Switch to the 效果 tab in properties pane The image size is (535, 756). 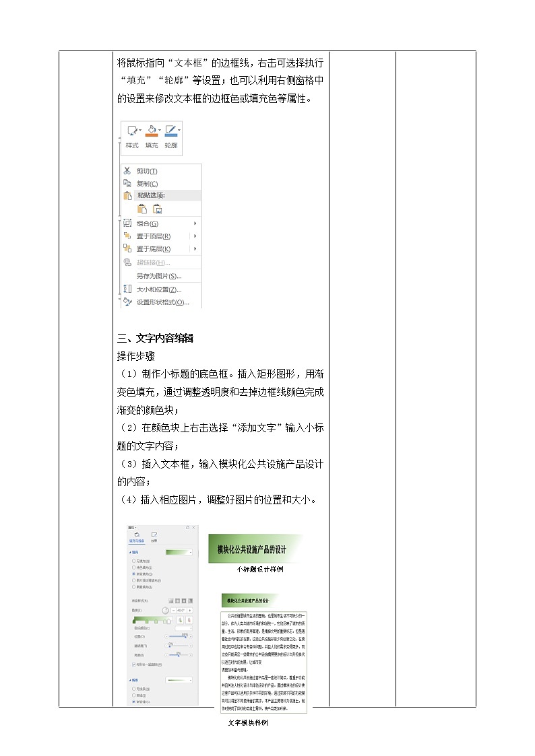pos(154,537)
